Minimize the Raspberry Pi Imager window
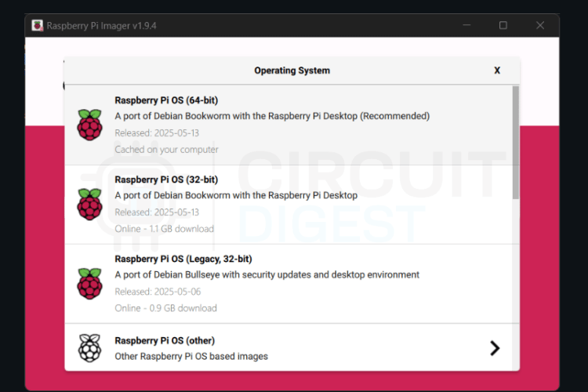The height and width of the screenshot is (392, 588). 466,25
